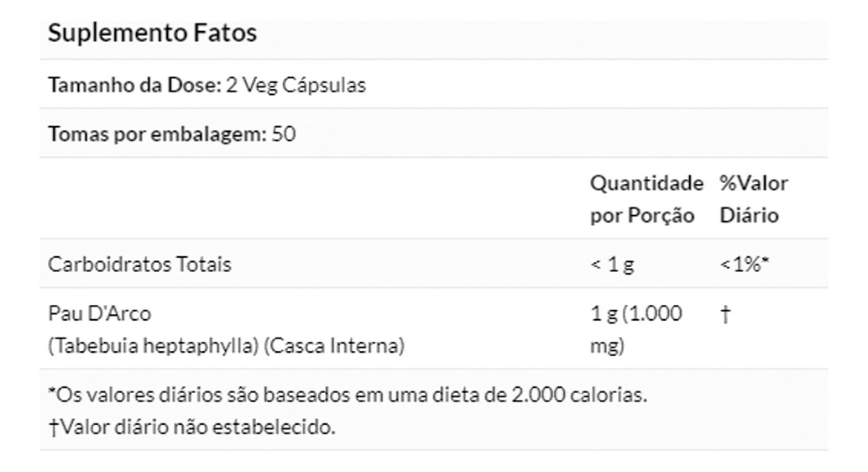Click the servings count "50"

tap(284, 134)
